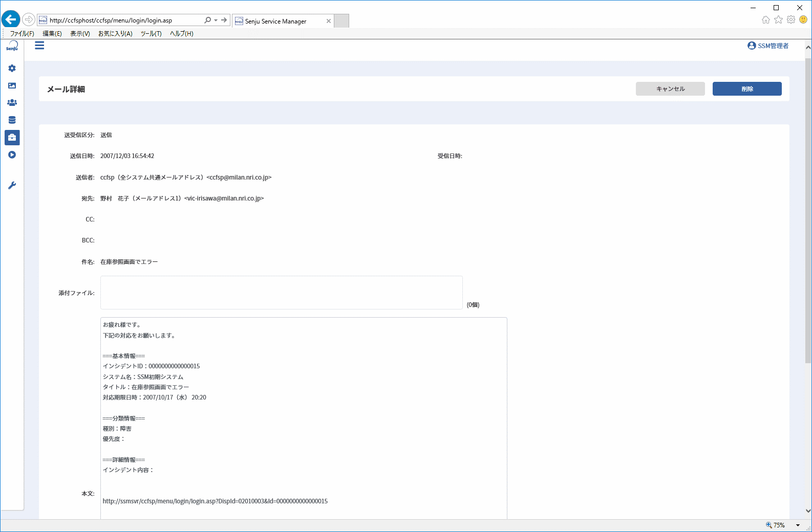
Task: Click the highlighted briefcase sidebar icon
Action: (x=12, y=137)
